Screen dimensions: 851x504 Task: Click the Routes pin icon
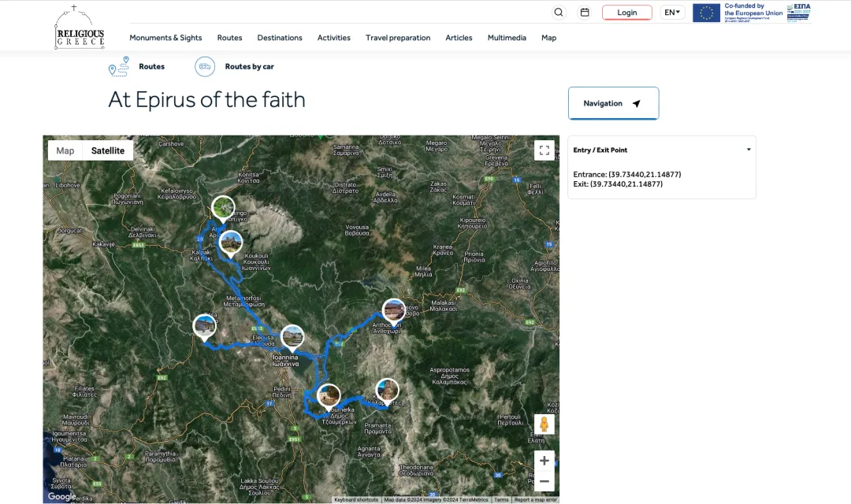click(118, 67)
